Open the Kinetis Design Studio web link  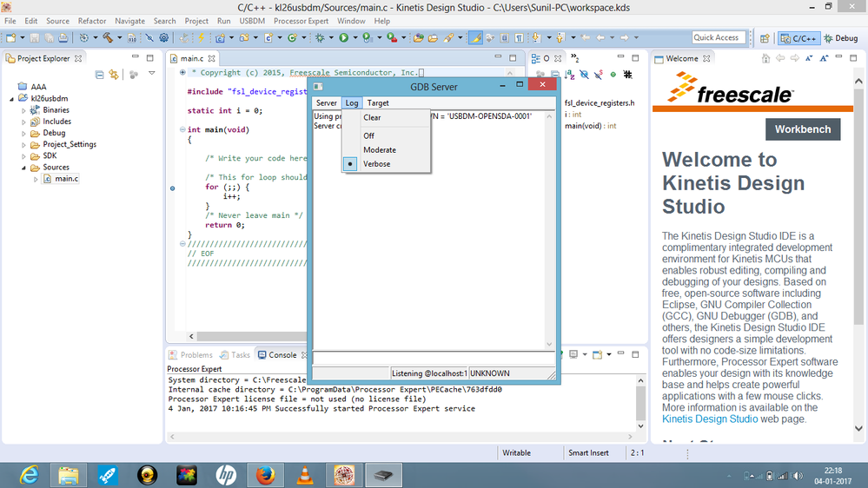click(x=710, y=419)
